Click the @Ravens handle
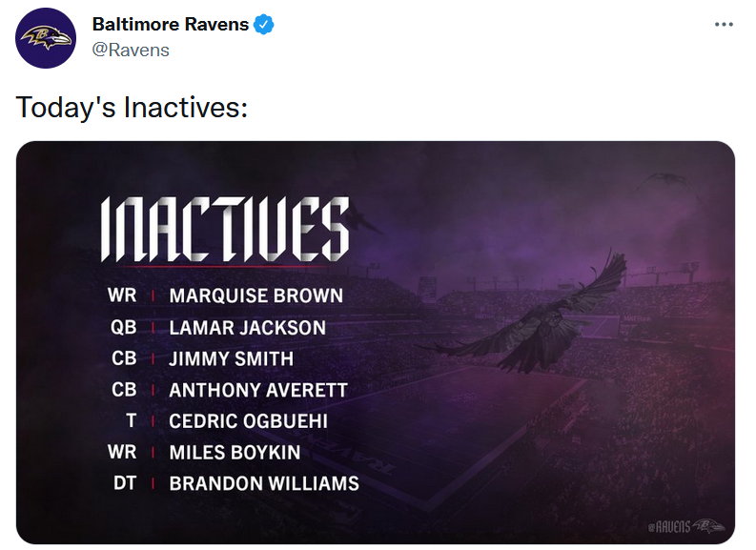The height and width of the screenshot is (550, 756). click(131, 51)
